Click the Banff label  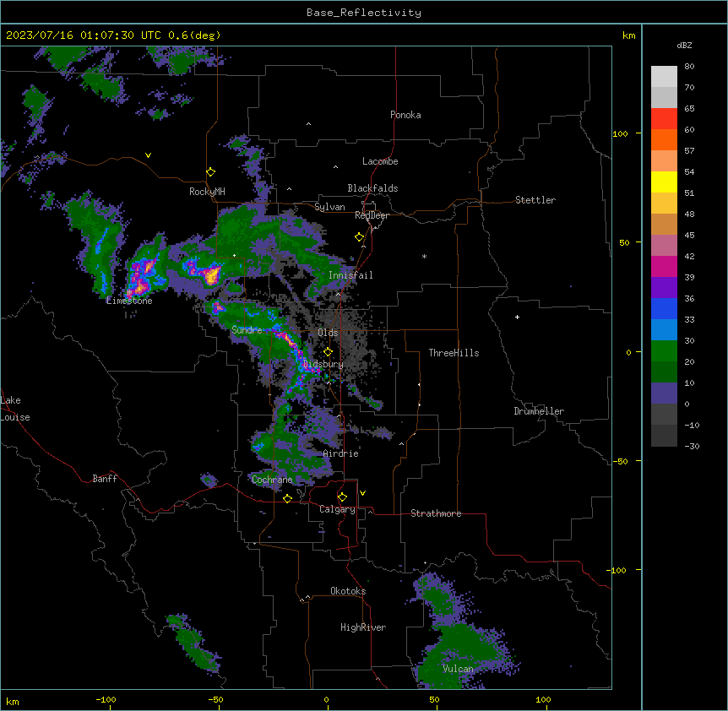coord(105,479)
